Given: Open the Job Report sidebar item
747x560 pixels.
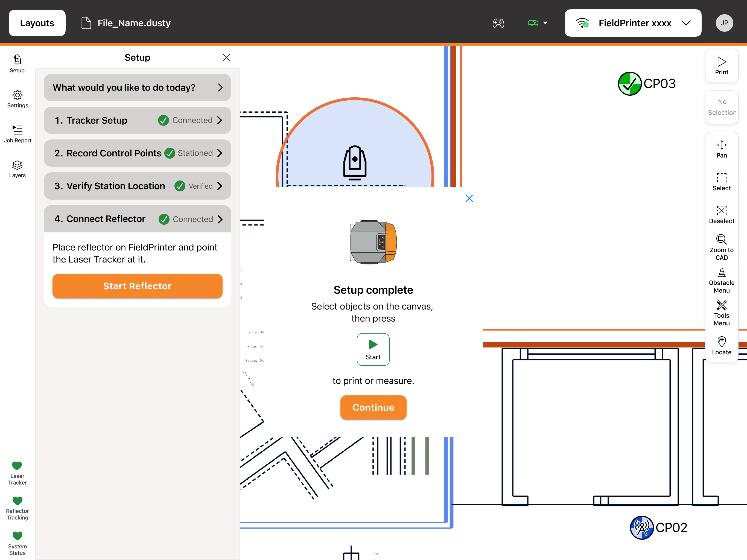Looking at the screenshot, I should coord(17,134).
